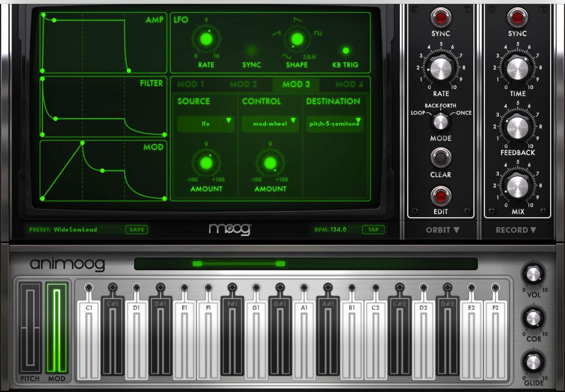
Task: Open the DESTINATION pitch-5-semitone dropdown
Action: (334, 124)
